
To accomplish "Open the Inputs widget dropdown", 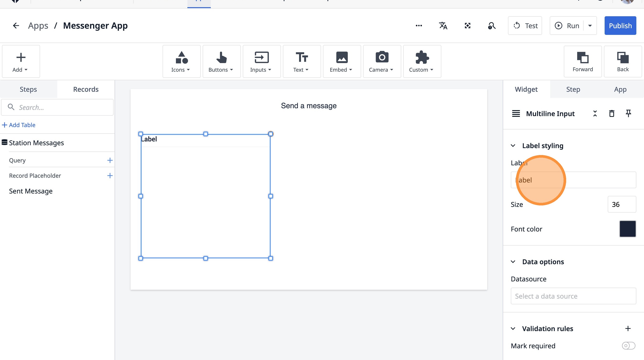I will (261, 61).
